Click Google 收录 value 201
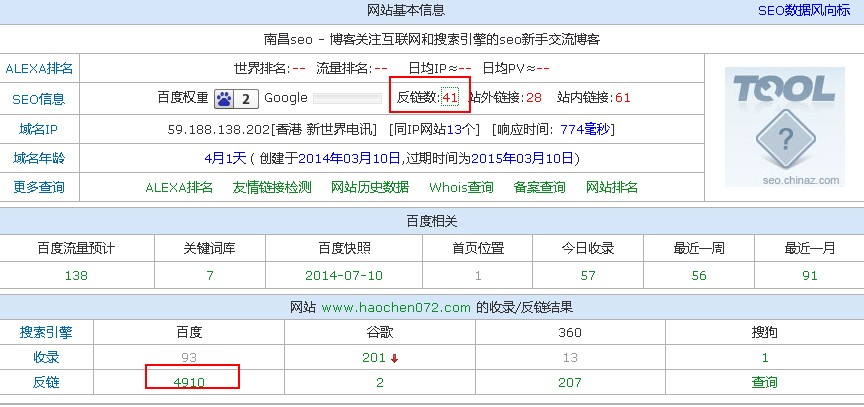 coord(374,358)
